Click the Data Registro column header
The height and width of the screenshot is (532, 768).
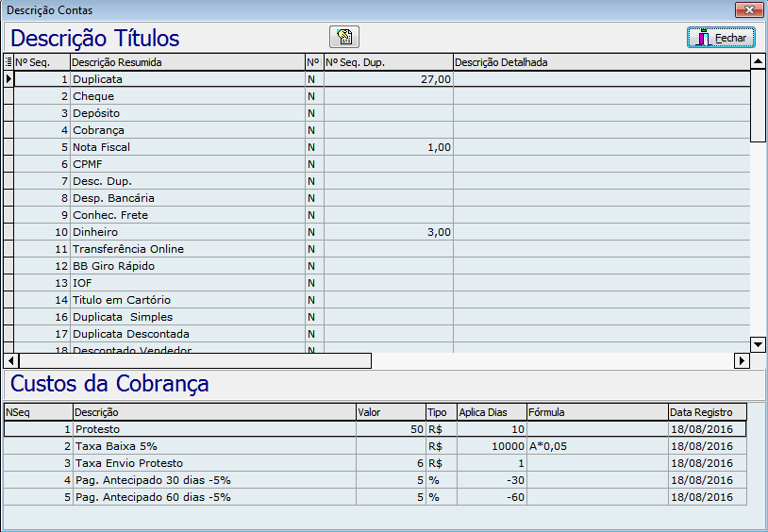click(x=708, y=412)
